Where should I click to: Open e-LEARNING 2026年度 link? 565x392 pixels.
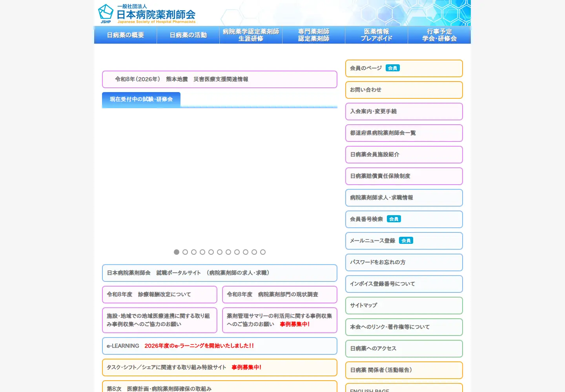(x=220, y=346)
